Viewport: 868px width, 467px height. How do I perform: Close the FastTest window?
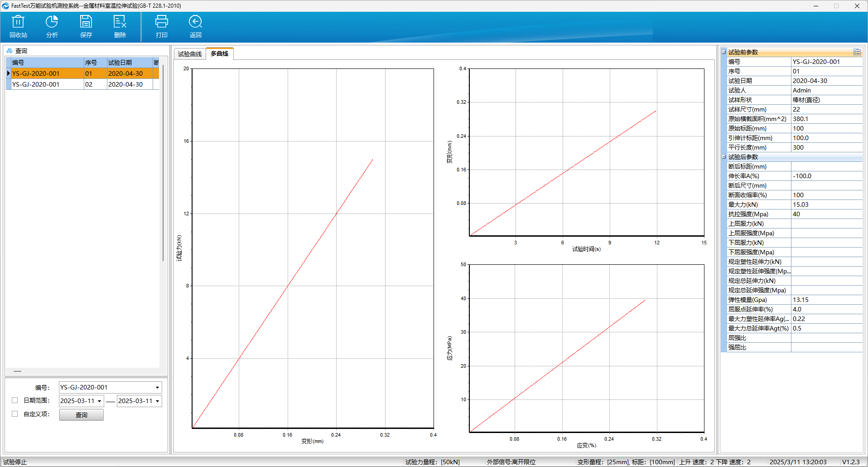857,6
